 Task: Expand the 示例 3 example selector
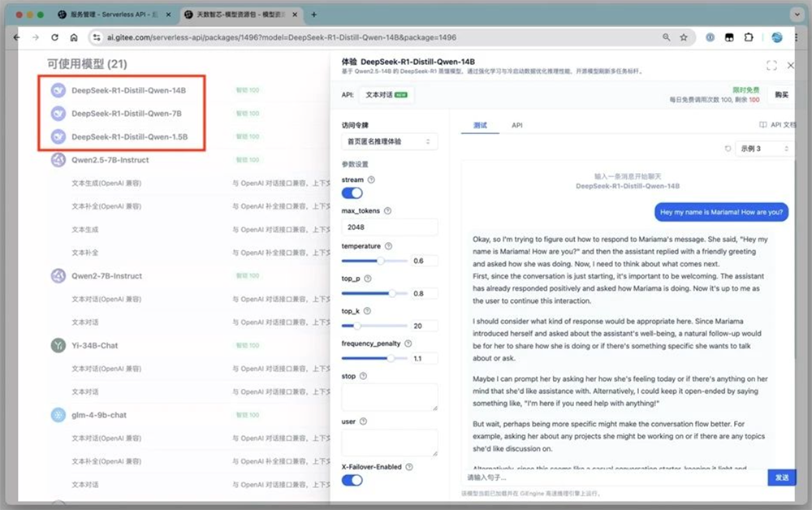click(763, 149)
